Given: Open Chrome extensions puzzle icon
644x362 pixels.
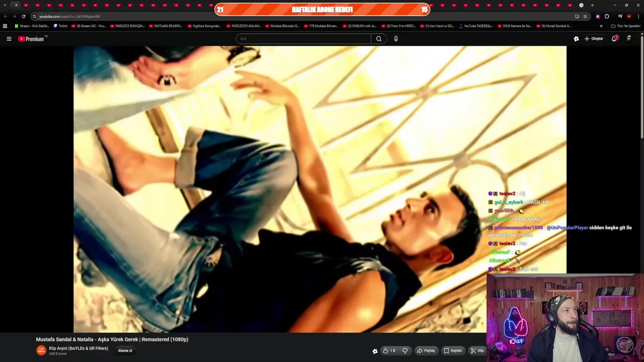Looking at the screenshot, I should [x=607, y=17].
